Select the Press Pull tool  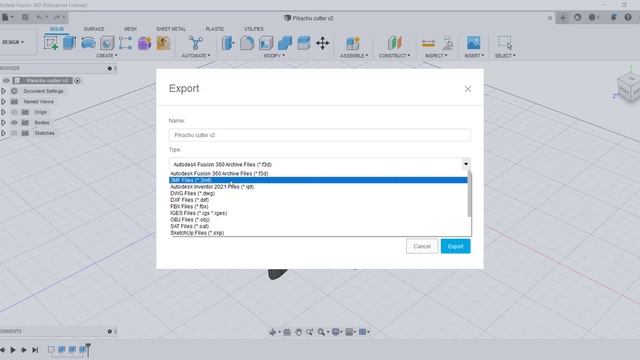coord(228,43)
